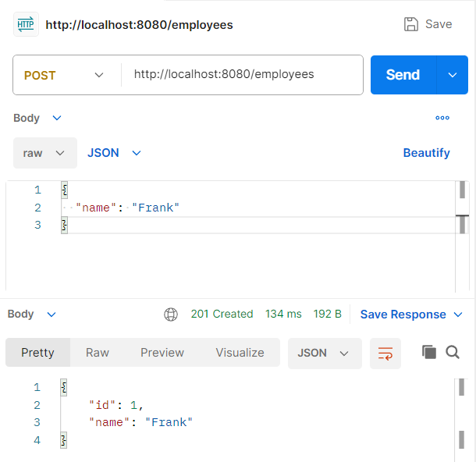The image size is (476, 462).
Task: Click the Save floppy disk icon
Action: 411,24
